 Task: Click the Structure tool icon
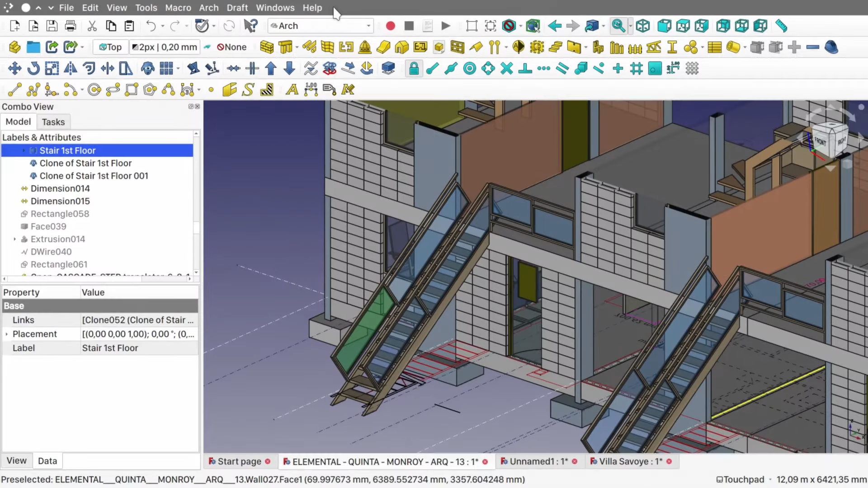point(285,47)
